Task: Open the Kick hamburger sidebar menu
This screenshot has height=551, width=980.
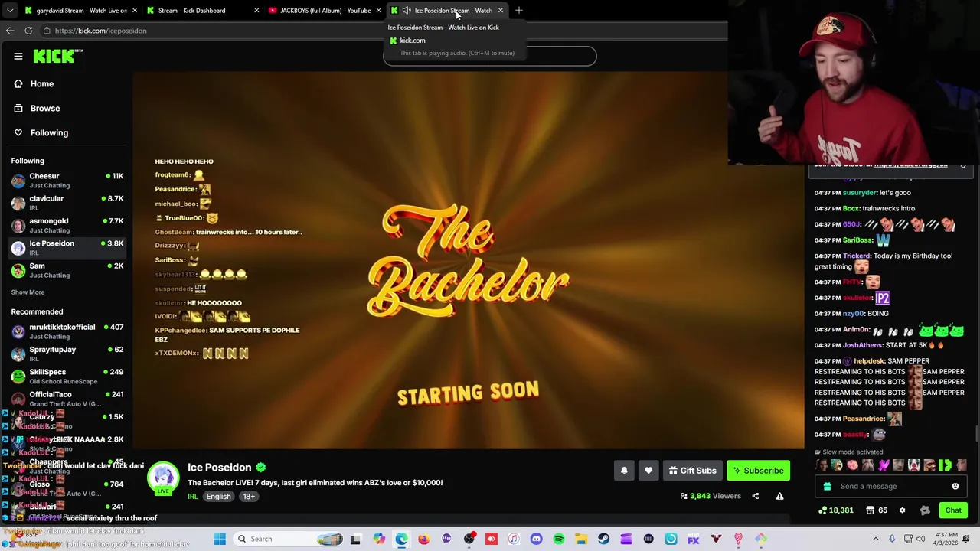Action: (x=18, y=56)
